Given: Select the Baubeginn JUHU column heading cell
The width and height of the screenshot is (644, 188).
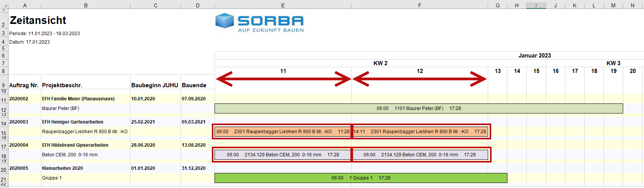Looking at the screenshot, I should [x=155, y=85].
